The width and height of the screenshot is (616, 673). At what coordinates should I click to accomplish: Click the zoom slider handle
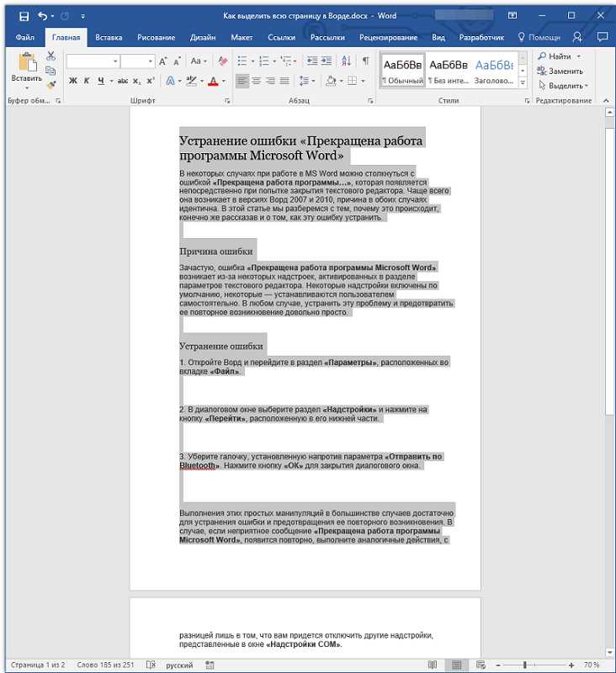coord(524,665)
